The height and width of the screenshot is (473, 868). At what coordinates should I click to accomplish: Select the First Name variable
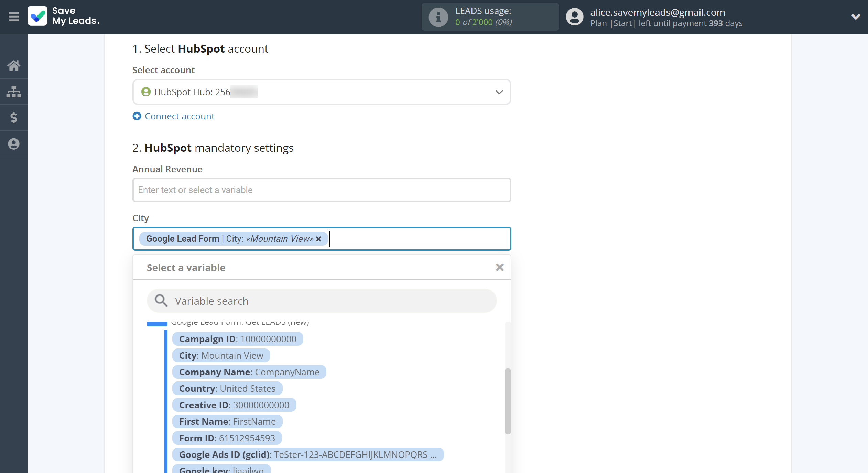(x=227, y=422)
